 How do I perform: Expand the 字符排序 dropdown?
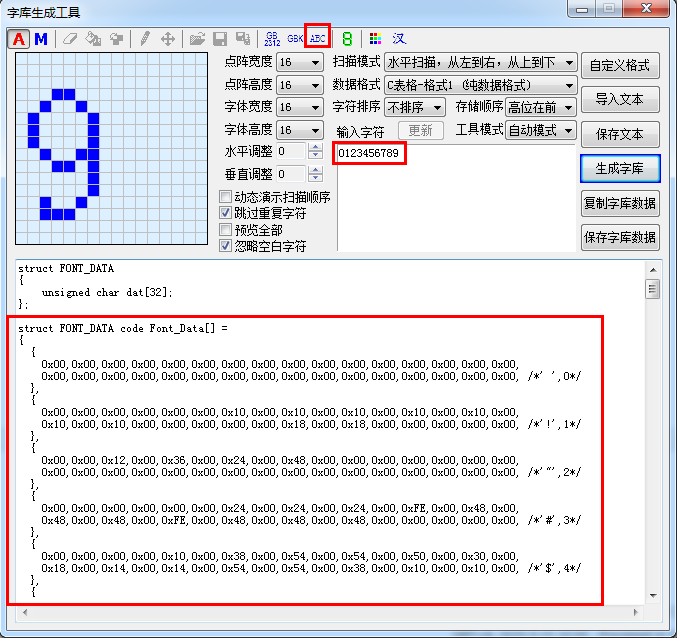tap(415, 108)
